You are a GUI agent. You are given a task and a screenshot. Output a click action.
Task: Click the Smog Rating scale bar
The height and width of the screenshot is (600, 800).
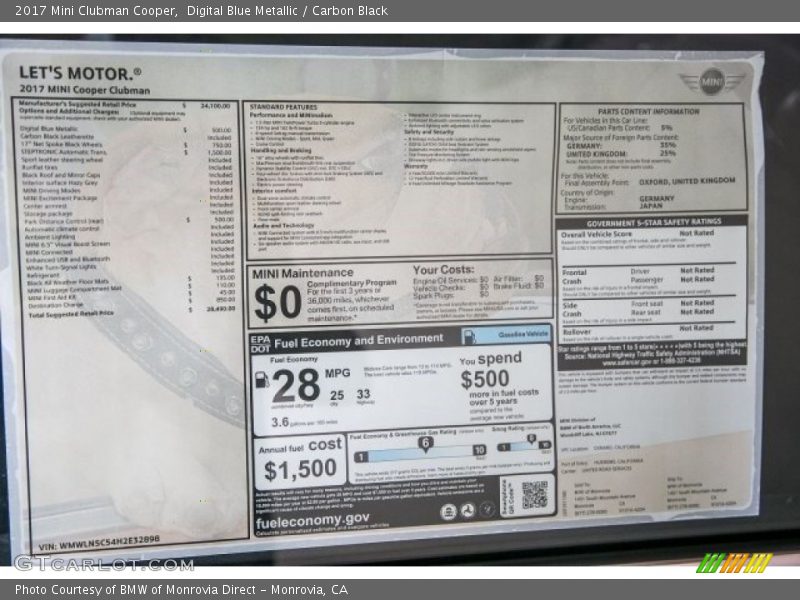[524, 446]
